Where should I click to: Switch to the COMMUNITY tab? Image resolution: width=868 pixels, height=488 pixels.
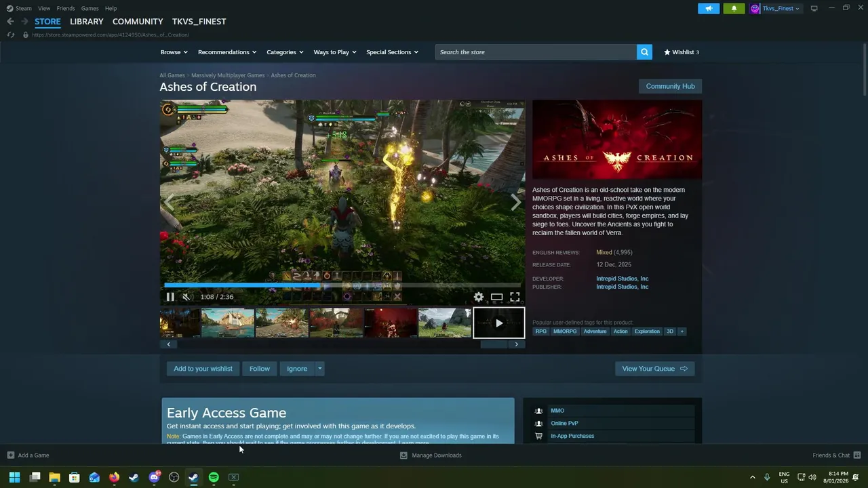138,22
